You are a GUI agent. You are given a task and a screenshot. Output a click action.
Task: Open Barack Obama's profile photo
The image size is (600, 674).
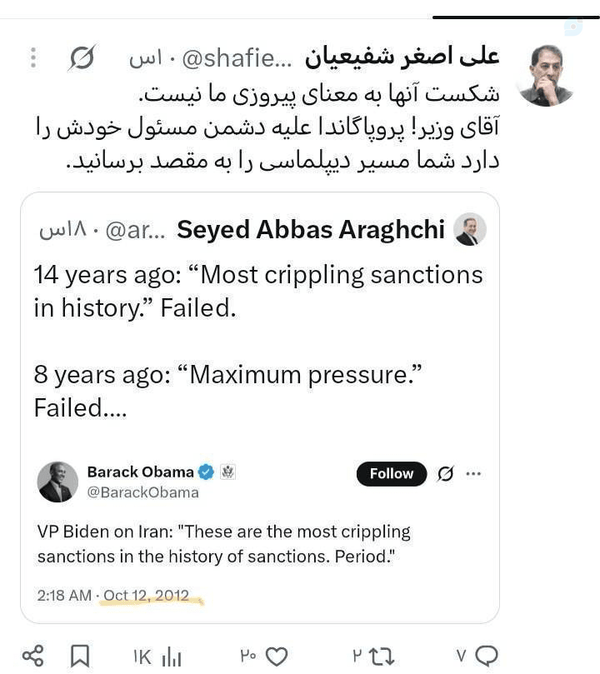coord(58,482)
